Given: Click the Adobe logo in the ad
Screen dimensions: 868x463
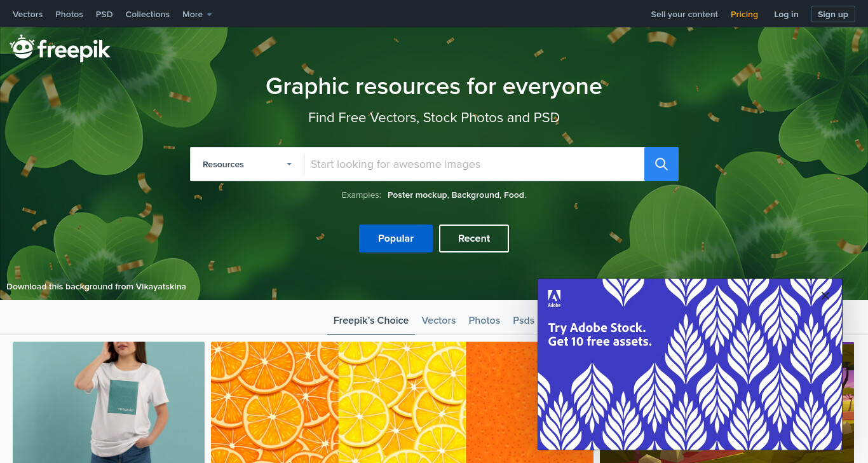Looking at the screenshot, I should [x=554, y=299].
